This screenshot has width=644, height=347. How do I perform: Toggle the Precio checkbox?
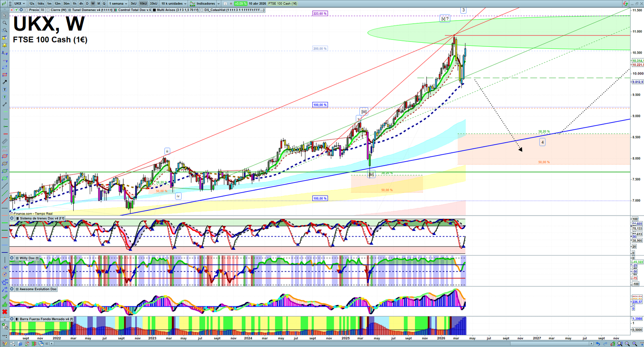tap(27, 10)
